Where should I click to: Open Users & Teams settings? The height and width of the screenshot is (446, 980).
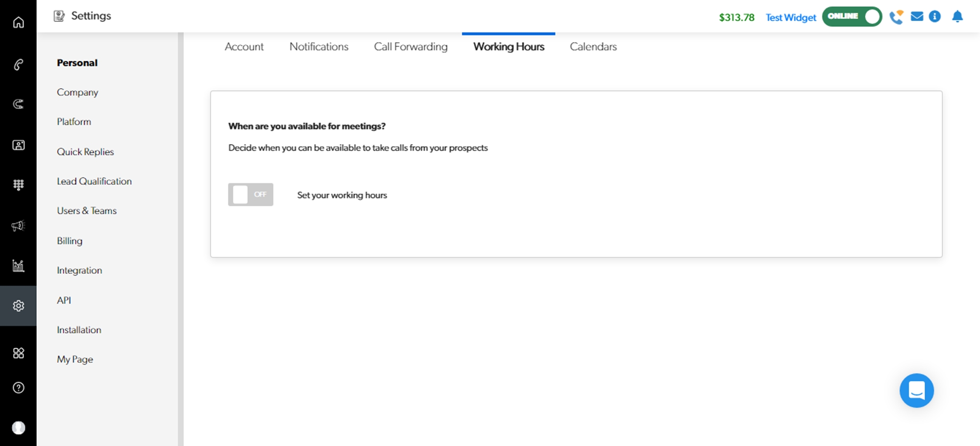click(87, 211)
